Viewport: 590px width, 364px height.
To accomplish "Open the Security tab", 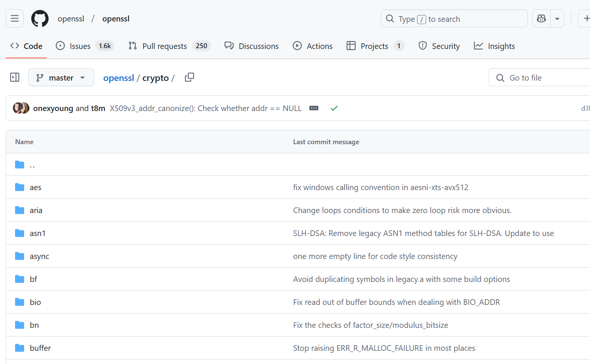I will click(439, 46).
